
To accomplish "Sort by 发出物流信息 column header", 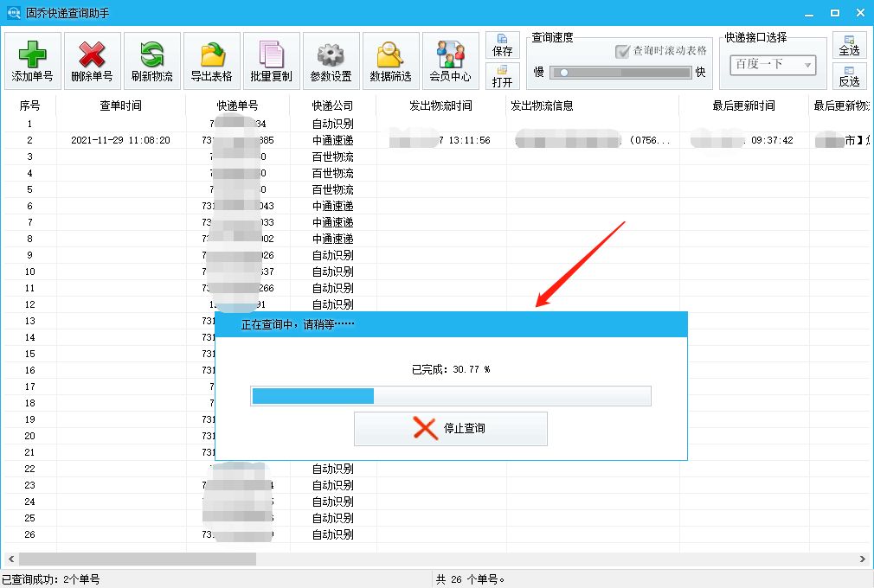I will coord(593,105).
